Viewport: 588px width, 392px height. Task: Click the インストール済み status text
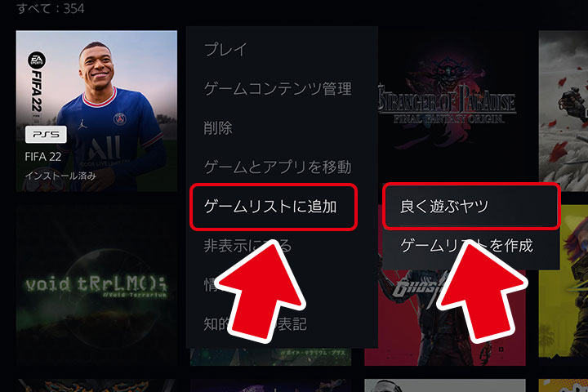click(60, 176)
